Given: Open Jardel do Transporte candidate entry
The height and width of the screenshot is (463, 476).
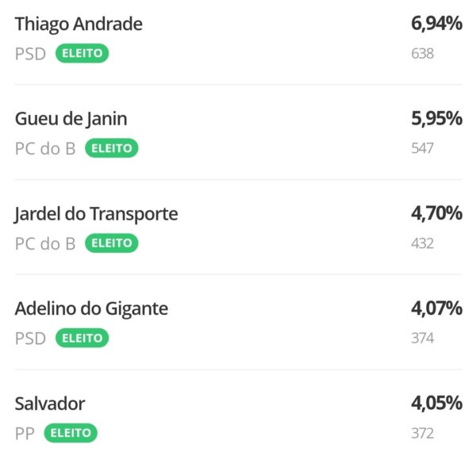Looking at the screenshot, I should tap(96, 214).
